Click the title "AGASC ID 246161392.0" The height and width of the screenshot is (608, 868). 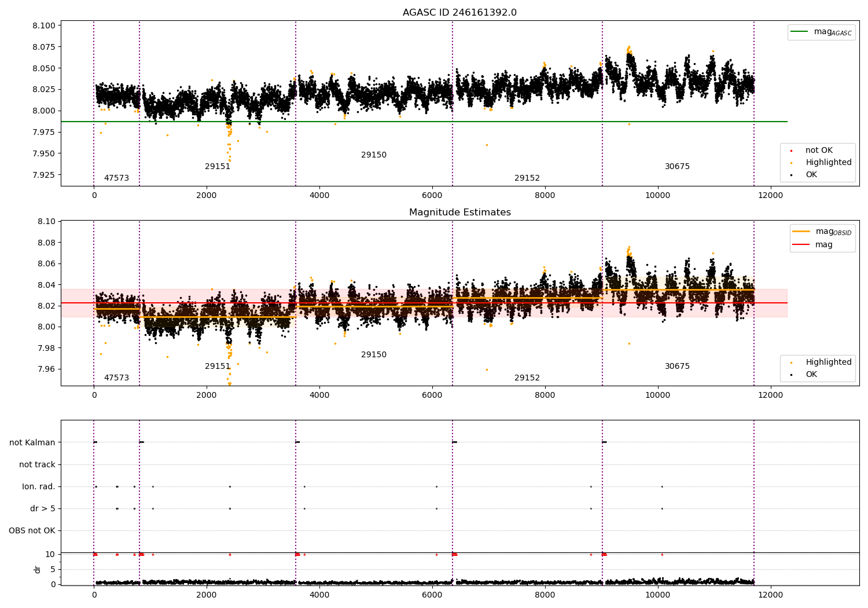point(459,13)
